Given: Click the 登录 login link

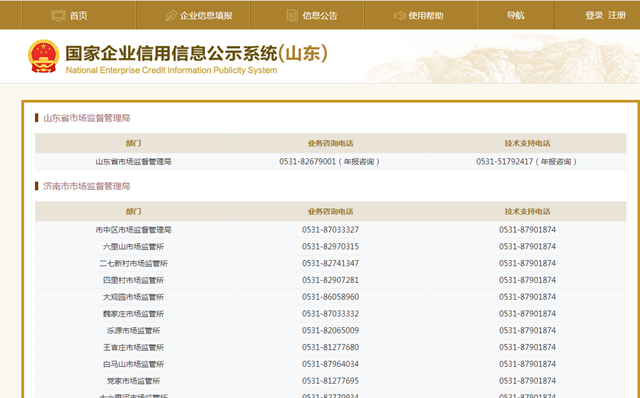Looking at the screenshot, I should coord(594,16).
